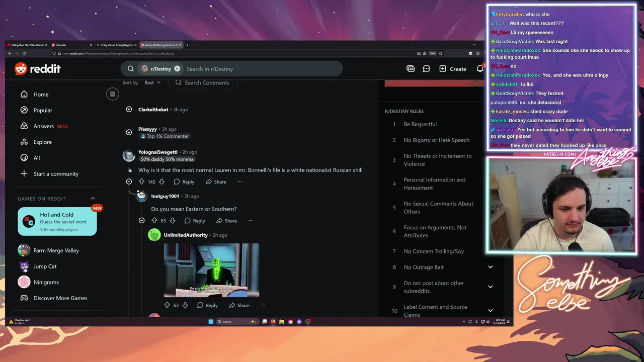644x362 pixels.
Task: Click the browser address bar URL
Action: (119, 53)
